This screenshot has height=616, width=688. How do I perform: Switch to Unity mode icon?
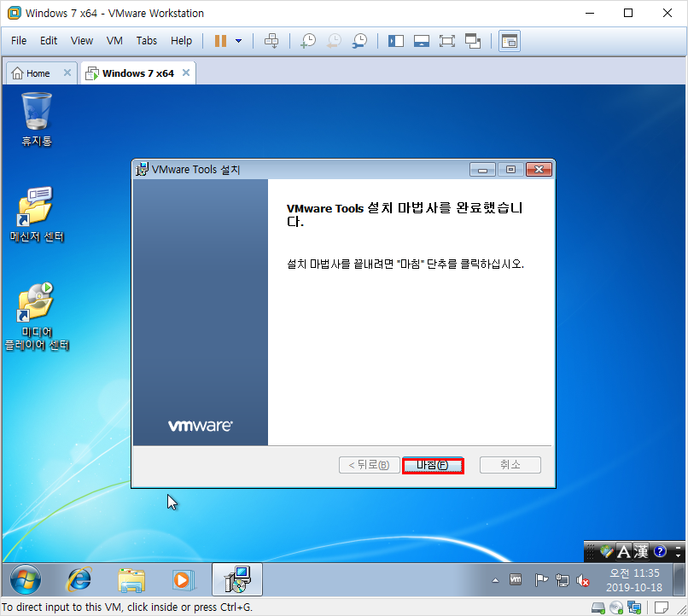pyautogui.click(x=473, y=41)
